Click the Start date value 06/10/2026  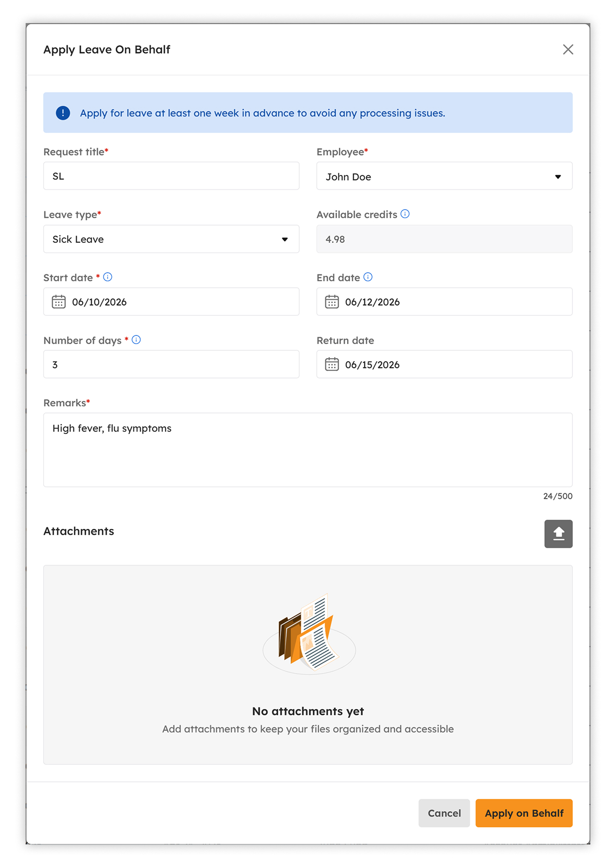tap(99, 302)
